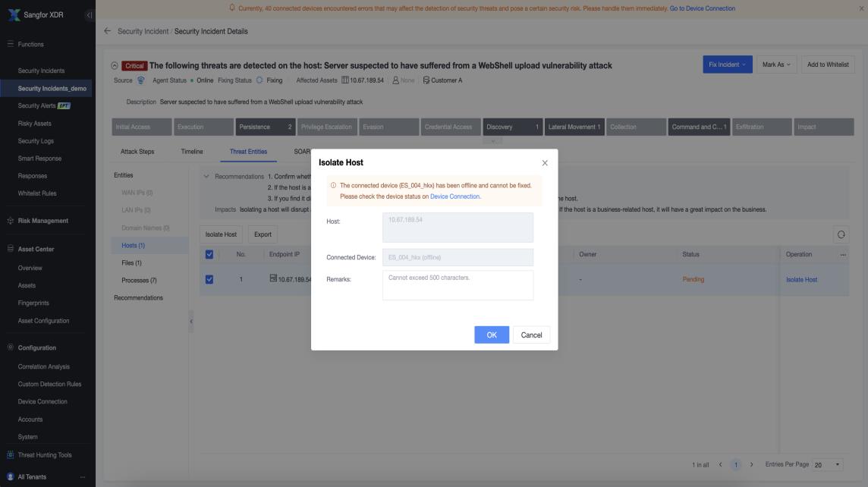Select the Discovery attack stage
This screenshot has height=487, width=868.
tap(513, 127)
